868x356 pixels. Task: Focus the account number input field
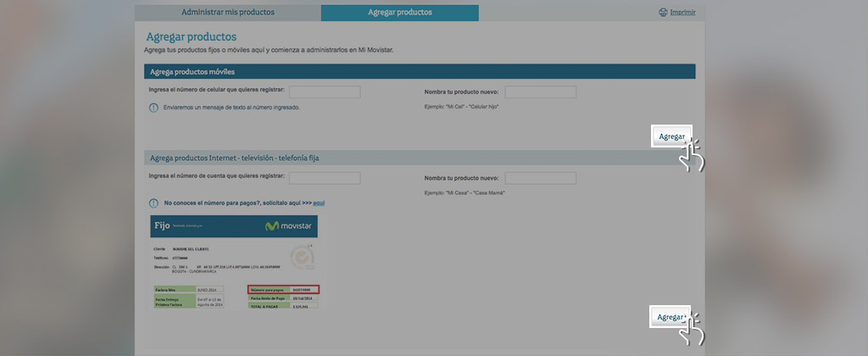coord(325,178)
